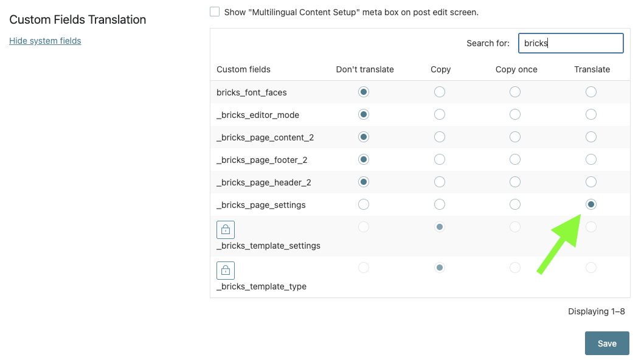
Task: Select Copy for _bricks_page_settings
Action: (440, 204)
